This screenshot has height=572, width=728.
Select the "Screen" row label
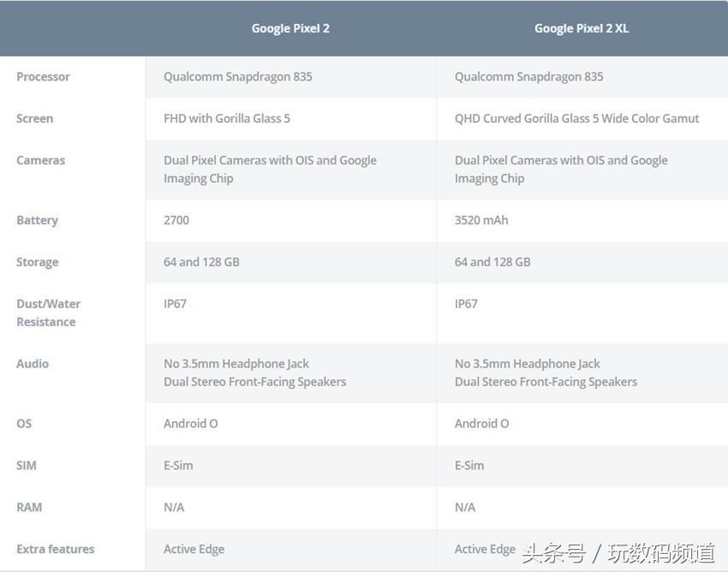tap(34, 119)
